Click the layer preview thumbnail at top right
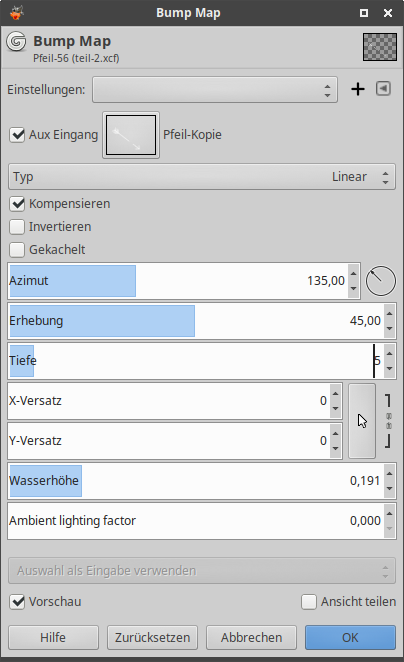Screen dimensions: 404x662 click(x=380, y=47)
